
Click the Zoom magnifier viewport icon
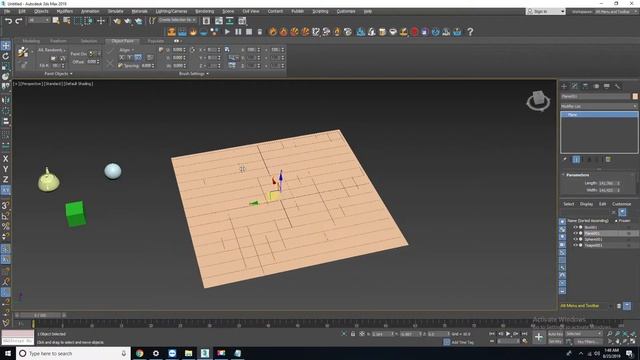610,334
